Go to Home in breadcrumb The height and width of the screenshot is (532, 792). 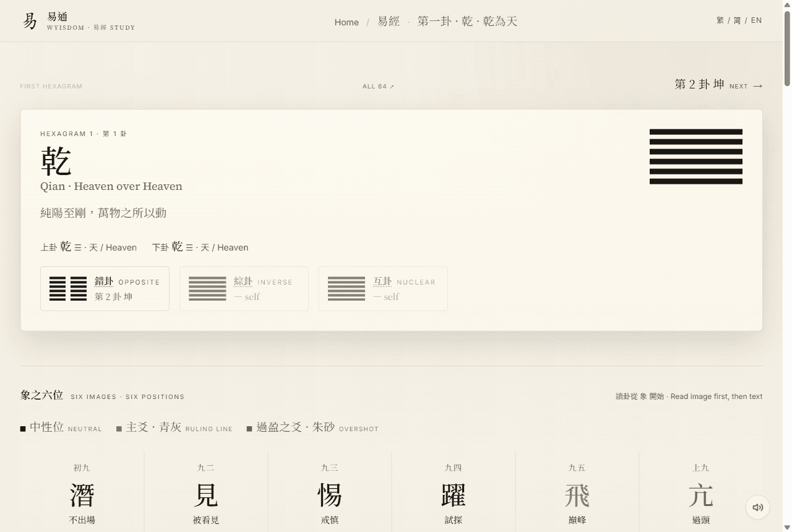pos(346,22)
